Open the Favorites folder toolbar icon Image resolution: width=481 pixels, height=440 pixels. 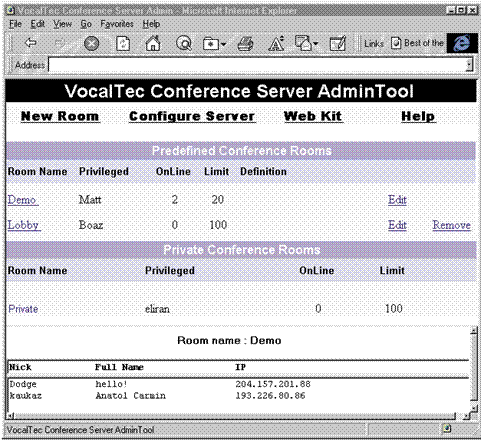tap(211, 44)
